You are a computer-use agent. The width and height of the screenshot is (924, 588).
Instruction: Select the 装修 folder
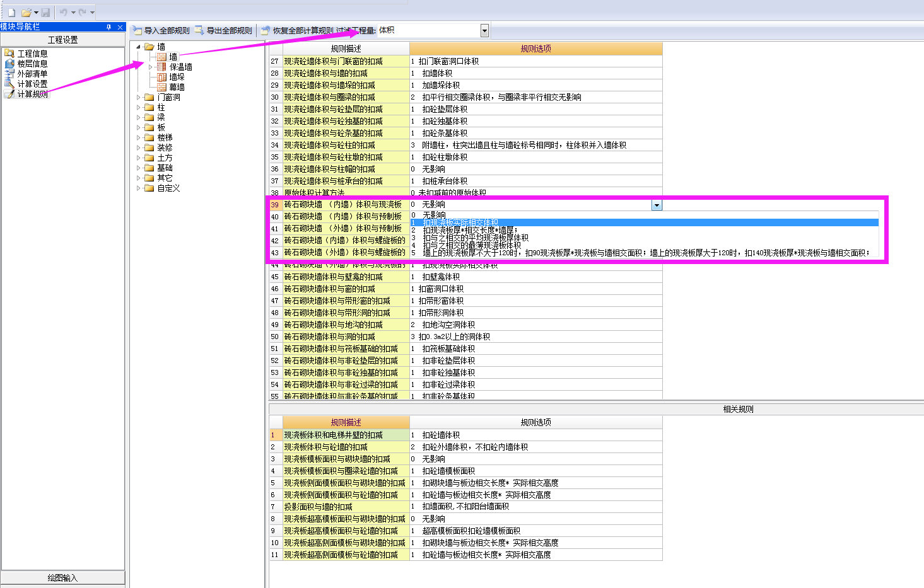165,147
